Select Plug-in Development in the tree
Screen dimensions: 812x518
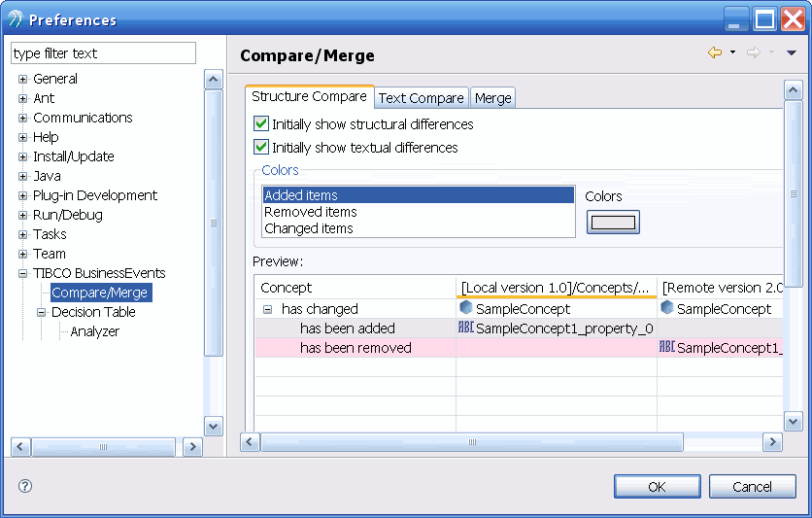pos(95,195)
